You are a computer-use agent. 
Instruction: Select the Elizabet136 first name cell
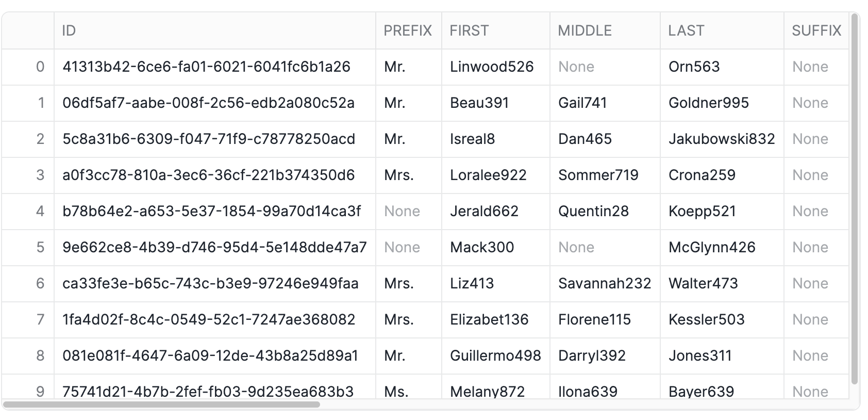tap(496, 320)
